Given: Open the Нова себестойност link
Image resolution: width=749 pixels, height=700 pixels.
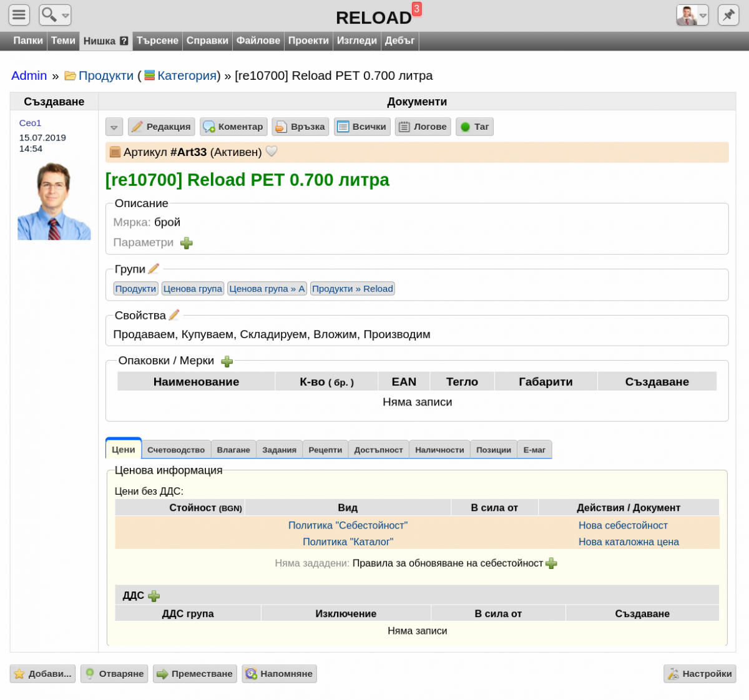Looking at the screenshot, I should (x=623, y=525).
